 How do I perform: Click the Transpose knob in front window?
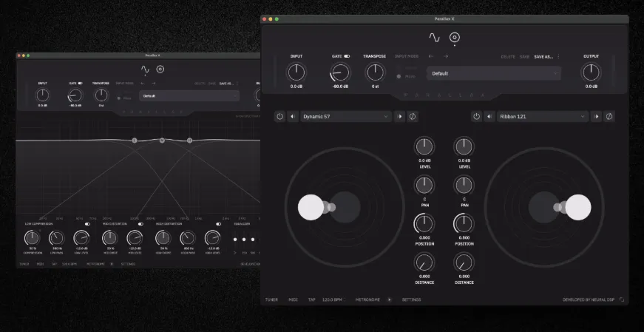tap(375, 72)
